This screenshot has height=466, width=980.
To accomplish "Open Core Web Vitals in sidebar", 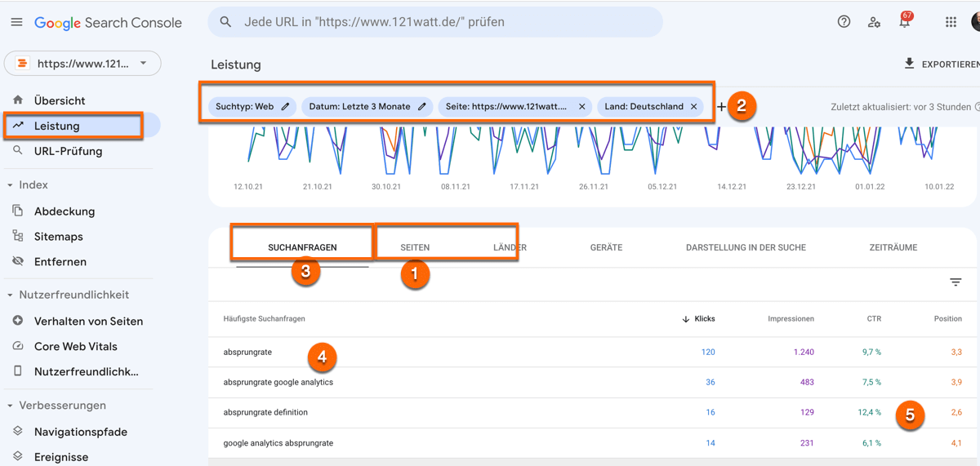I will click(75, 346).
